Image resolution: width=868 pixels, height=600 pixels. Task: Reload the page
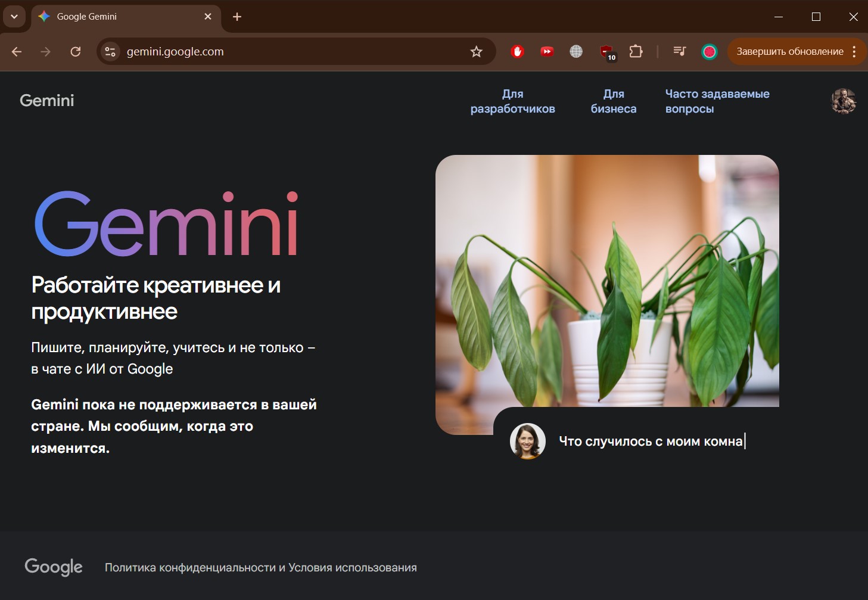(x=76, y=52)
